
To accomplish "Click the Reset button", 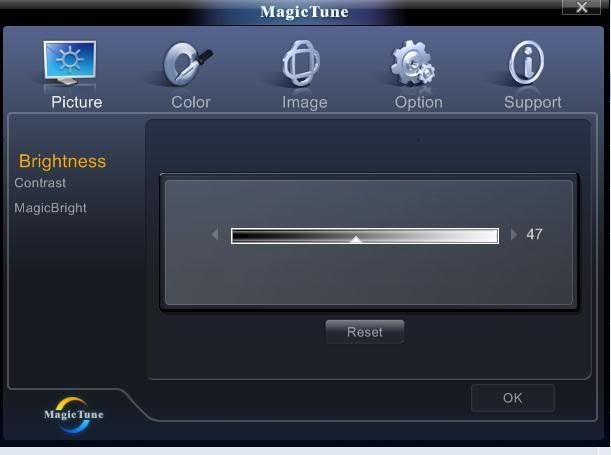I will 365,332.
